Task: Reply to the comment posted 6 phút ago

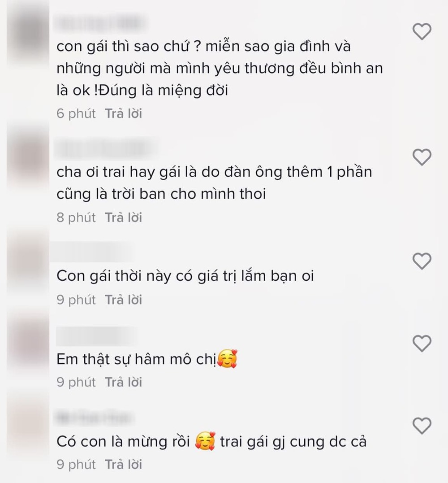Action: tap(123, 113)
